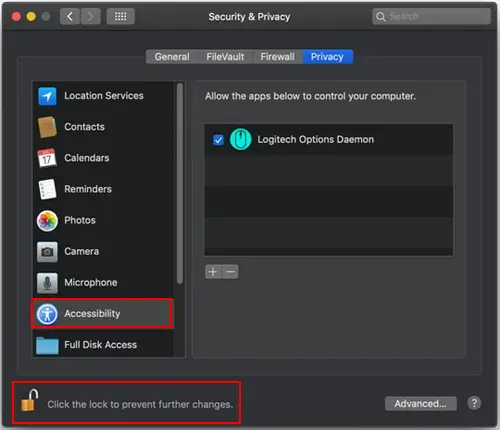Click the Contacts book icon
This screenshot has height=430, width=500.
[x=47, y=127]
